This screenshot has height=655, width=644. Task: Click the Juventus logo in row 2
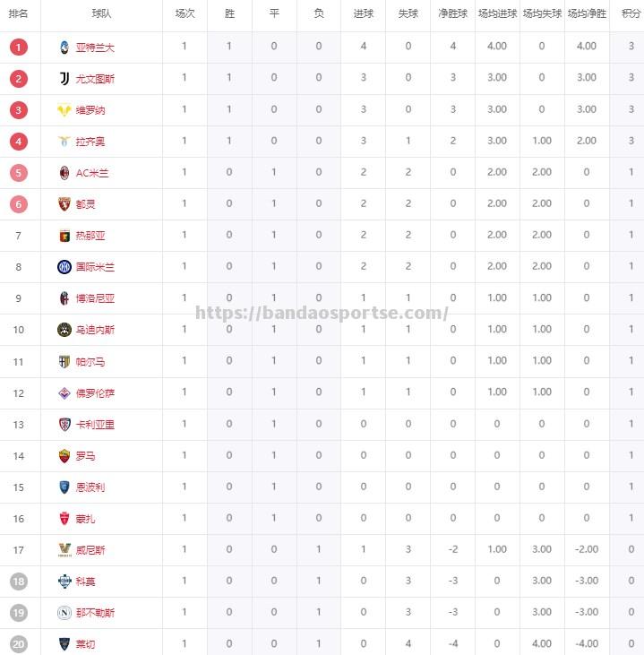tap(64, 79)
